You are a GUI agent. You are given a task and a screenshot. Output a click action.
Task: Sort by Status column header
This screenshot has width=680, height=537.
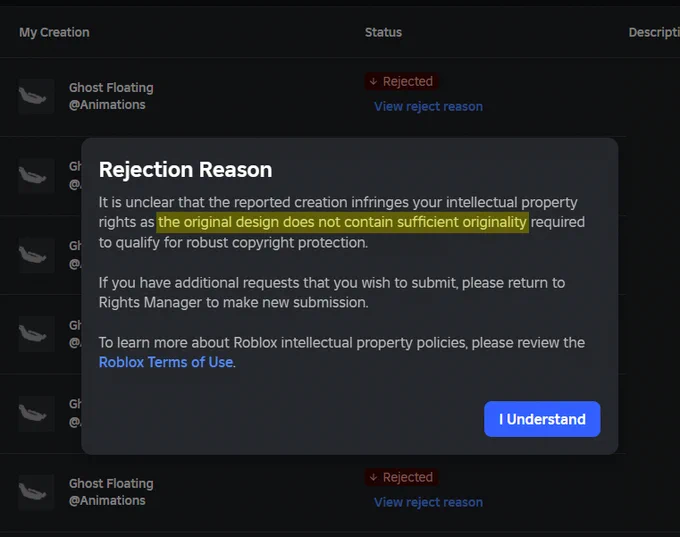[383, 33]
